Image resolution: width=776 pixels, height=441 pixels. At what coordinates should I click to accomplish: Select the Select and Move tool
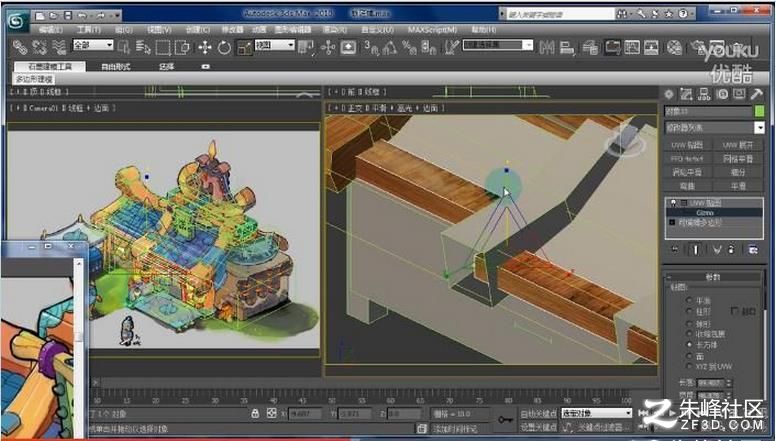pos(205,48)
